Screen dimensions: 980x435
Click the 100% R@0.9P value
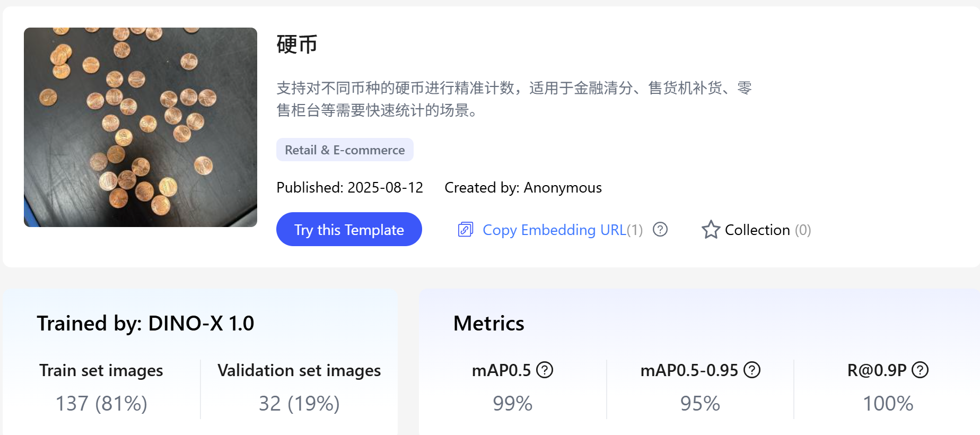(888, 403)
